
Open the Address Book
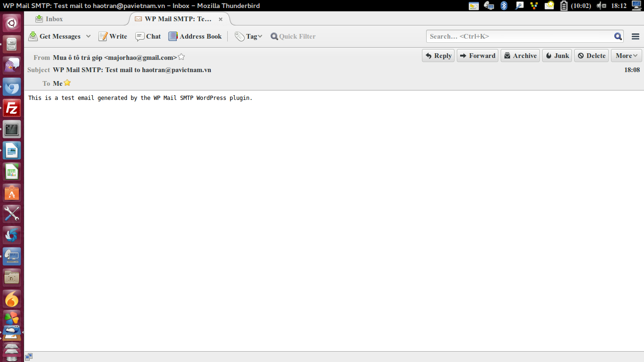tap(195, 36)
